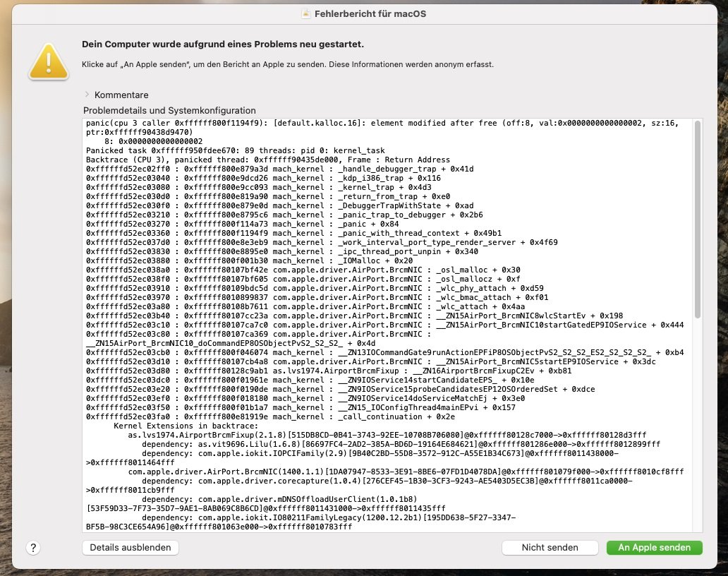Expand the Kommentare section

(x=87, y=95)
